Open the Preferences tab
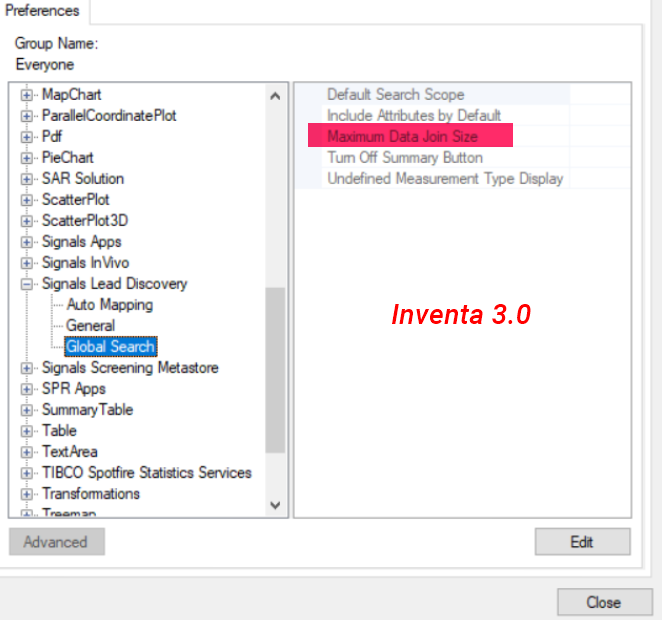Screen dimensions: 662x620 click(x=42, y=11)
